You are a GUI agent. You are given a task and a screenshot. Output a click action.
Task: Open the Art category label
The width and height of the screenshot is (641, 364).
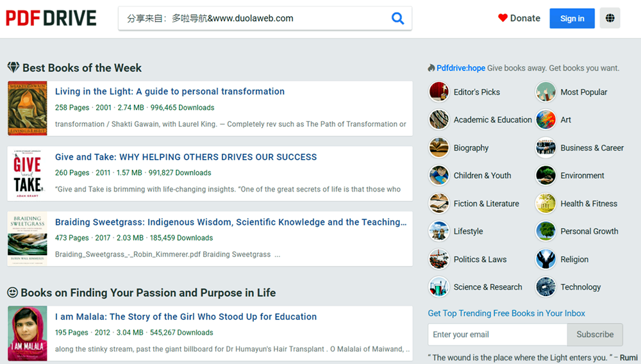tap(565, 120)
